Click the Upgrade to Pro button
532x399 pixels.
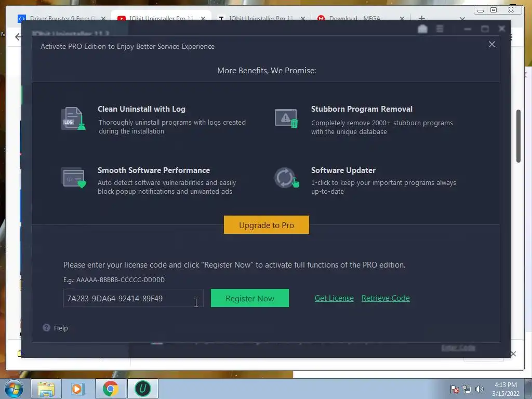click(267, 225)
